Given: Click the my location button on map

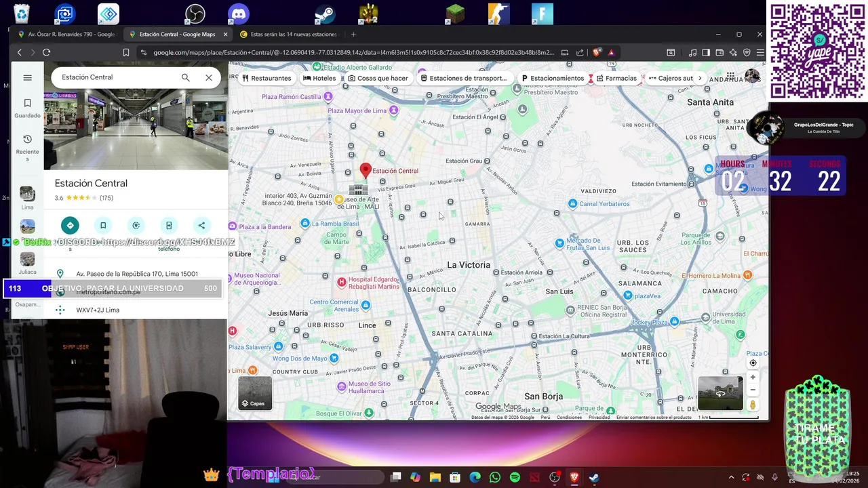Looking at the screenshot, I should (x=753, y=363).
